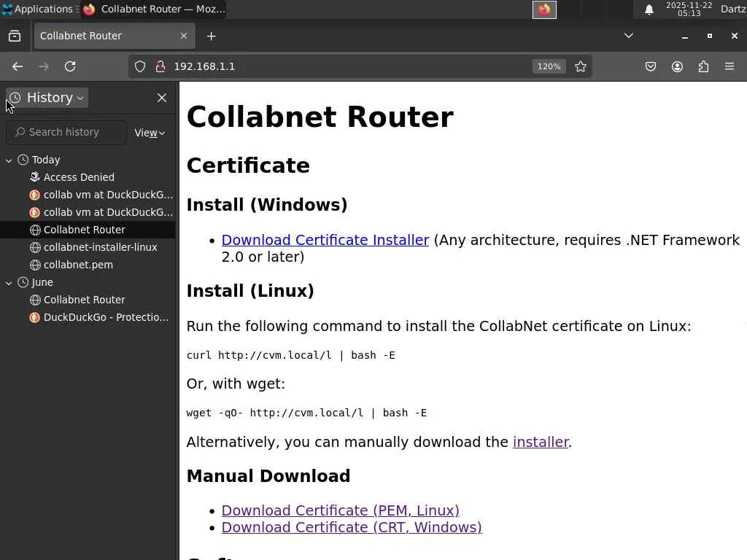Click the tracking protection shield icon

click(139, 66)
